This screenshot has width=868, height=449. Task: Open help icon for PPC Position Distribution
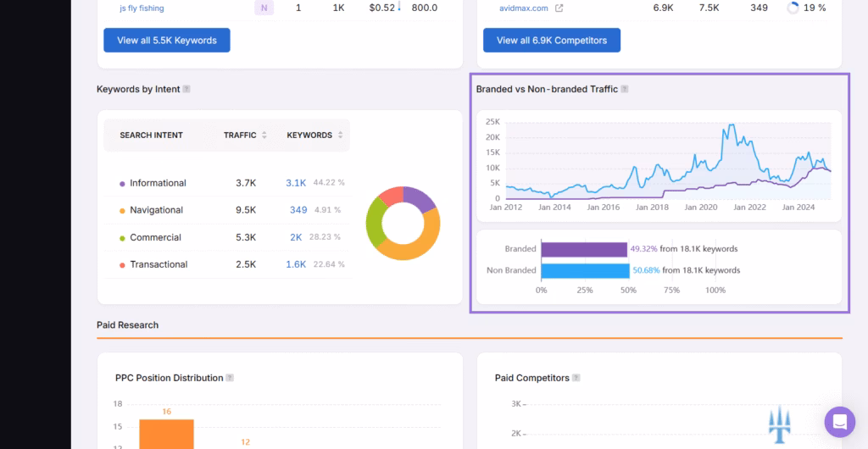coord(230,378)
